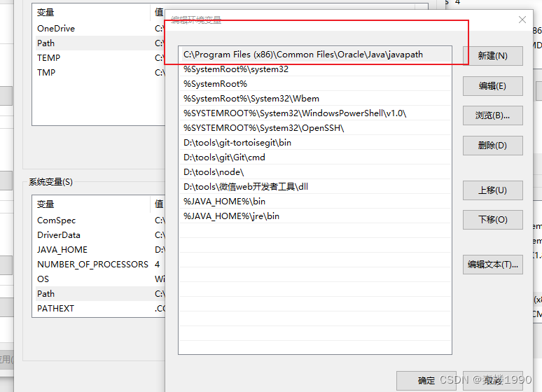542x392 pixels.
Task: Select PATHEXT system variable row
Action: click(99, 308)
